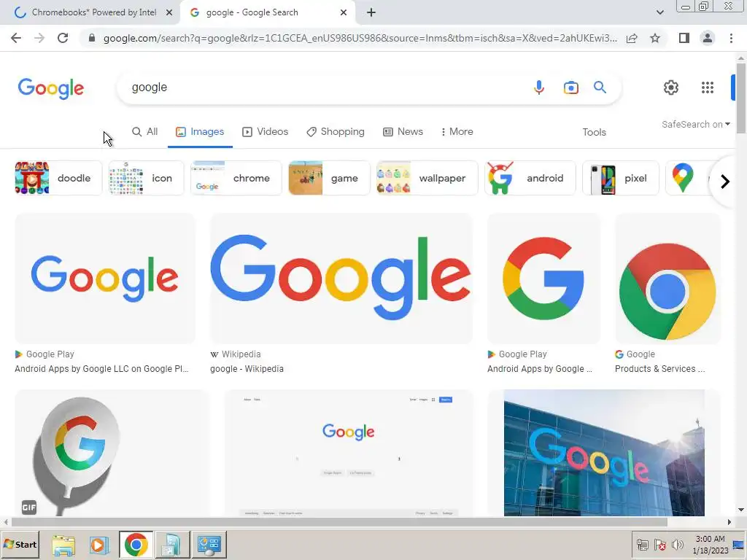This screenshot has height=560, width=747.
Task: Filter images by chrome chip
Action: (x=236, y=178)
